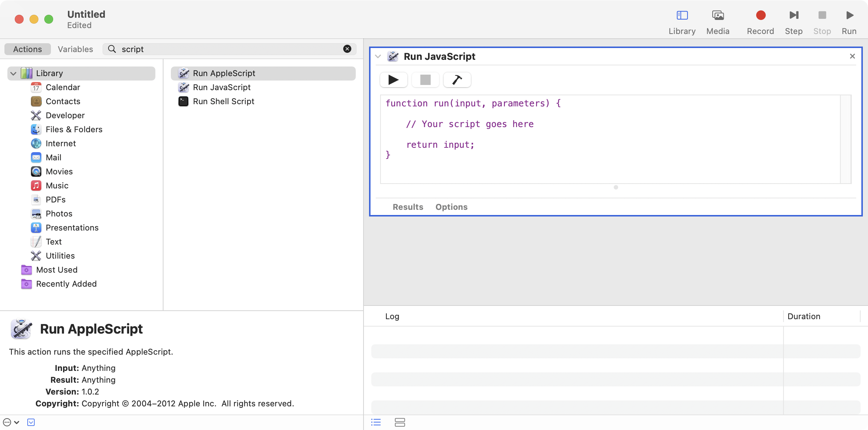
Task: Clear the search field text
Action: pyautogui.click(x=347, y=49)
